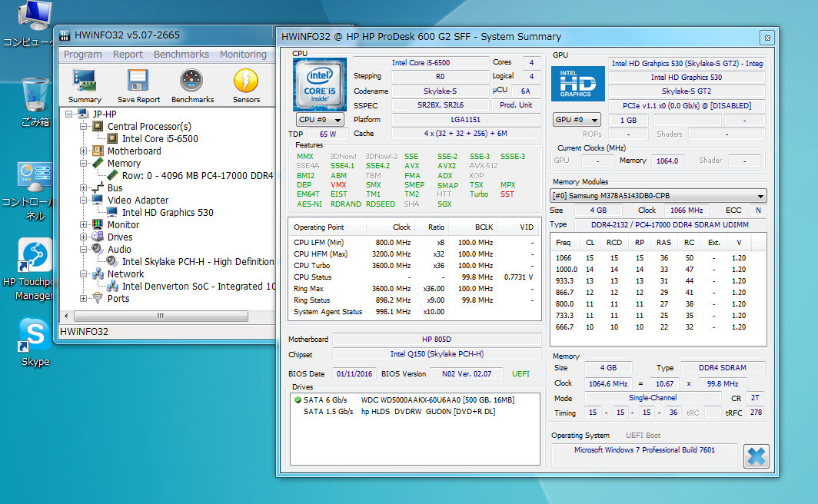This screenshot has height=504, width=818.
Task: Open the CPU #0 selector dropdown
Action: pyautogui.click(x=320, y=120)
